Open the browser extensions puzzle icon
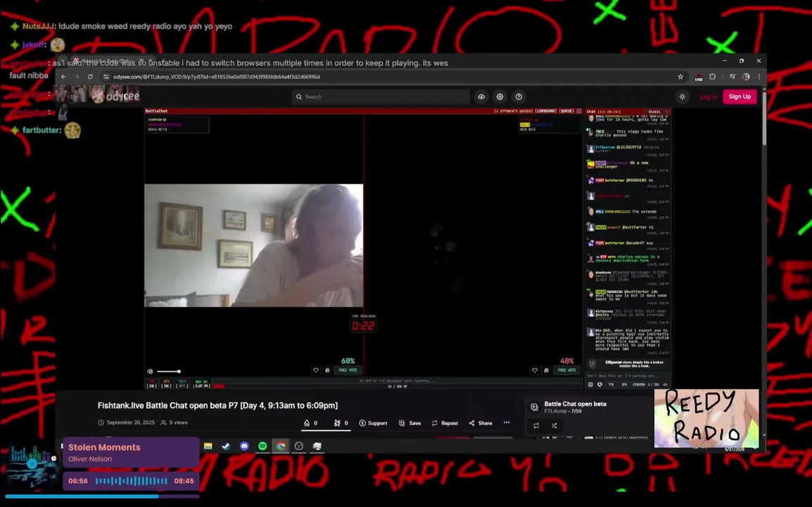 713,77
